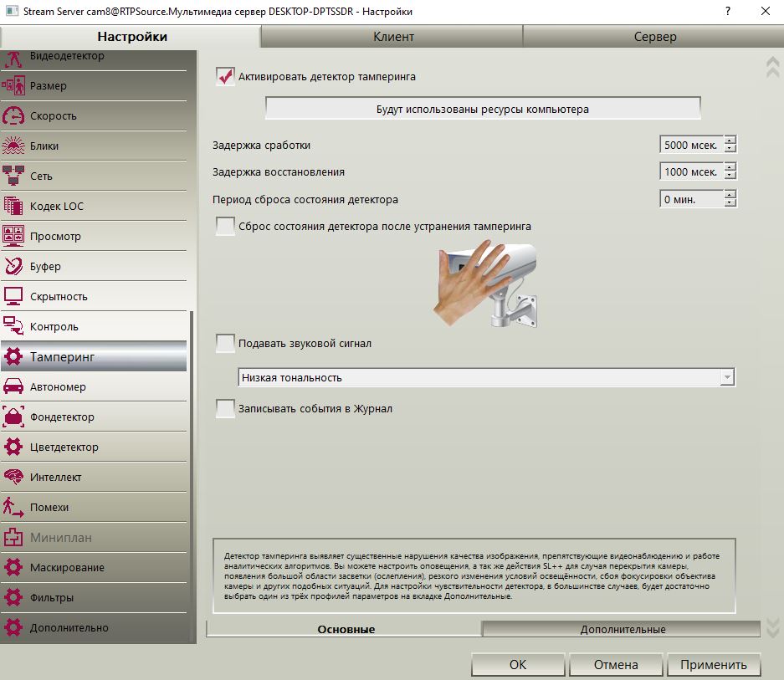
Task: Click the Отмена button
Action: [x=616, y=664]
